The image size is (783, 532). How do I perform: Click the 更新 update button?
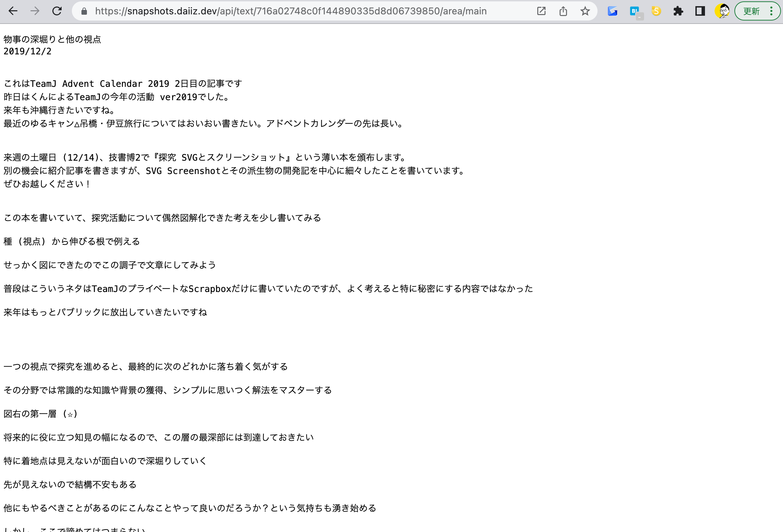coord(752,11)
